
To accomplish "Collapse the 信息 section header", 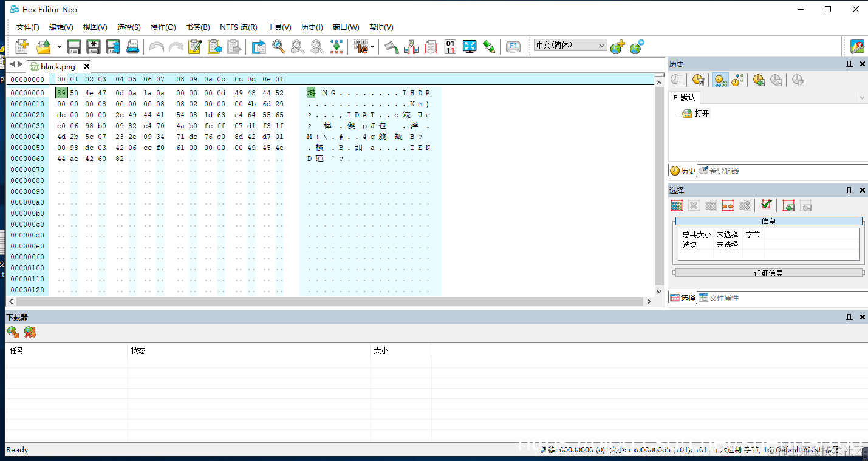I will point(768,221).
